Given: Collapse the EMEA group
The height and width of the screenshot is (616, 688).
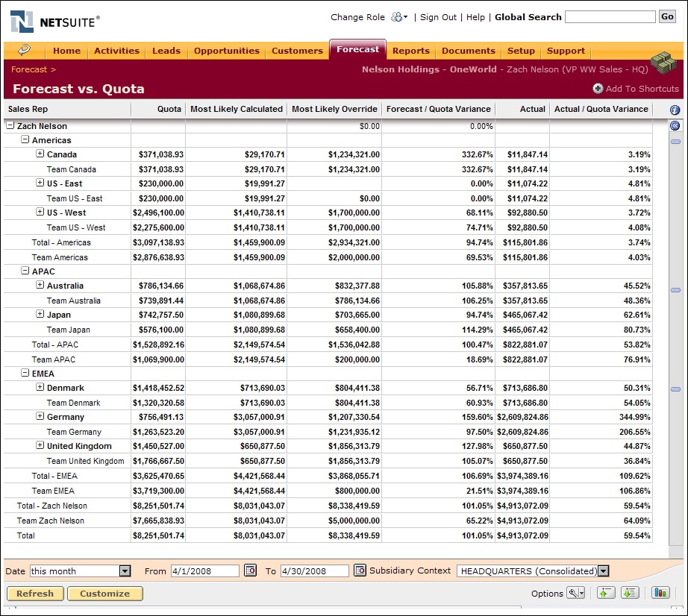Looking at the screenshot, I should [x=25, y=373].
